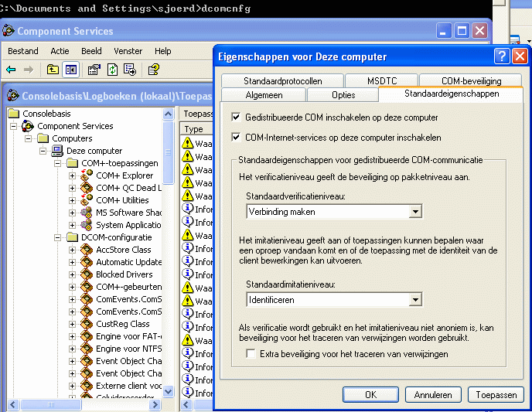Image resolution: width=532 pixels, height=412 pixels.
Task: Expand the COM+ Explorer node
Action: 72,175
